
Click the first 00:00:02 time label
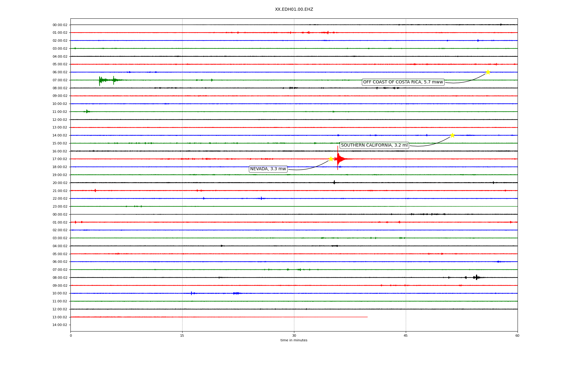click(x=60, y=25)
